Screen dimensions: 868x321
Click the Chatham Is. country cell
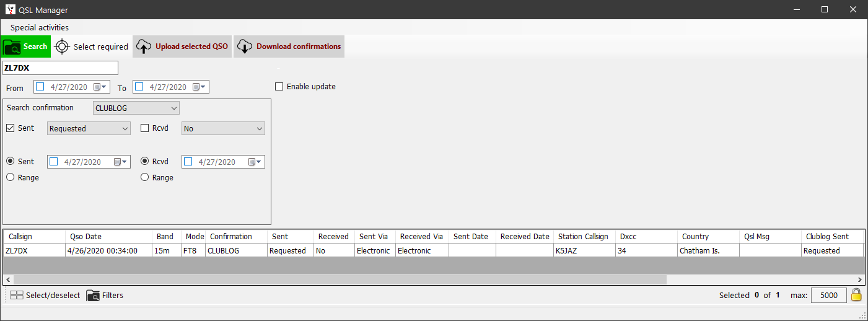tap(708, 250)
